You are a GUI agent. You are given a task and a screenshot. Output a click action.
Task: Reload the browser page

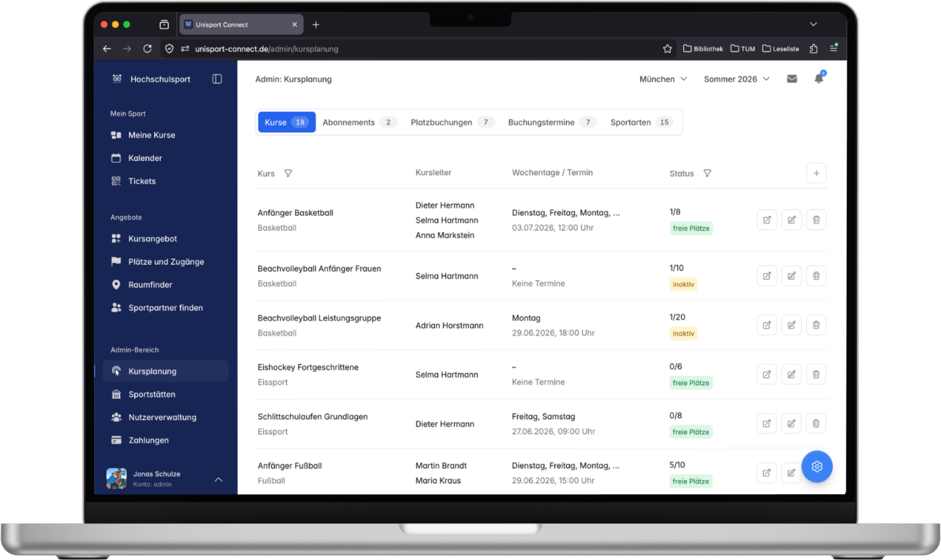coord(147,49)
